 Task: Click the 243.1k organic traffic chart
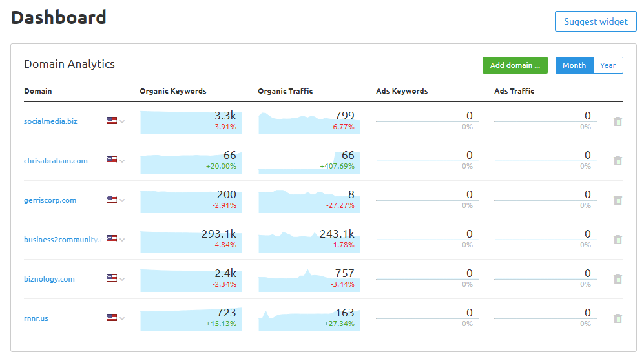click(x=309, y=240)
